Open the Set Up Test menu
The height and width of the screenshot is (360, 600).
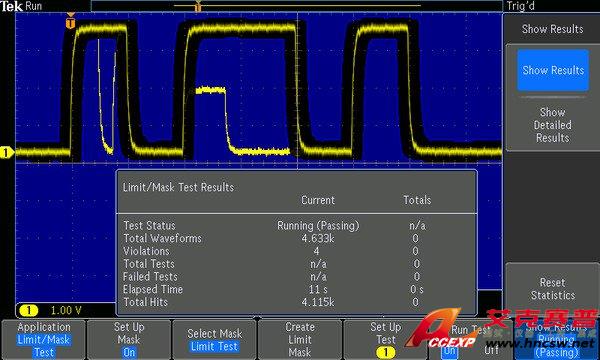385,339
